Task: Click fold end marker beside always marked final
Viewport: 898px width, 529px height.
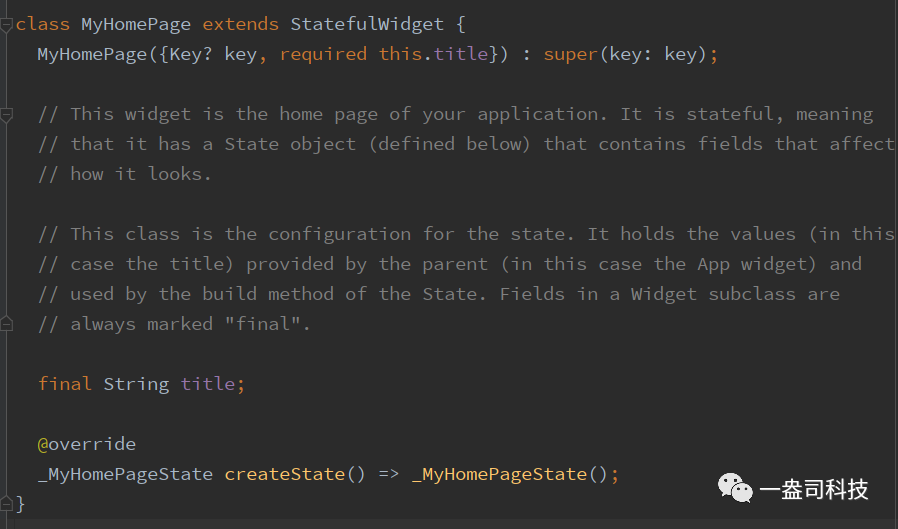Action: coord(6,325)
